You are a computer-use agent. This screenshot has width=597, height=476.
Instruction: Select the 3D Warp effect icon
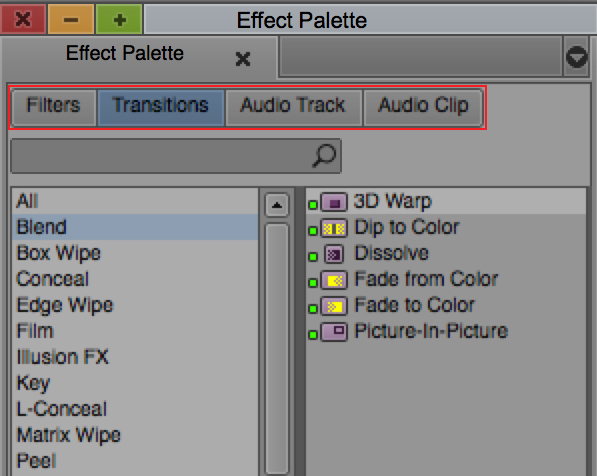334,203
